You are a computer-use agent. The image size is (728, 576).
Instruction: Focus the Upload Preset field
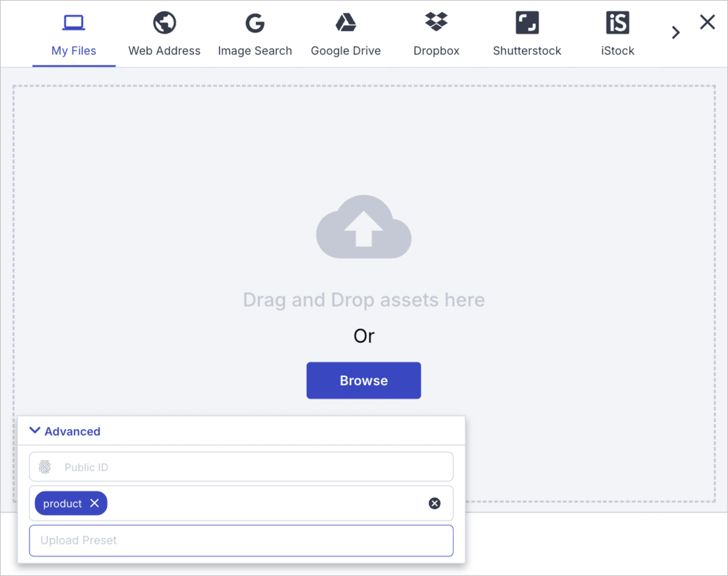(241, 540)
